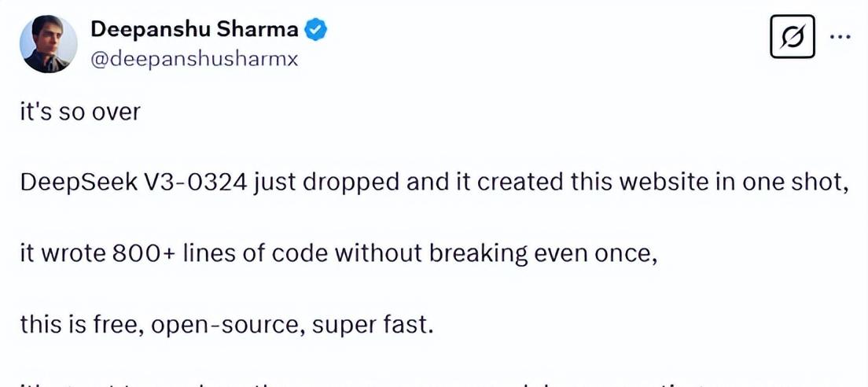Click the "it's so over" line
The height and width of the screenshot is (387, 868).
click(80, 112)
